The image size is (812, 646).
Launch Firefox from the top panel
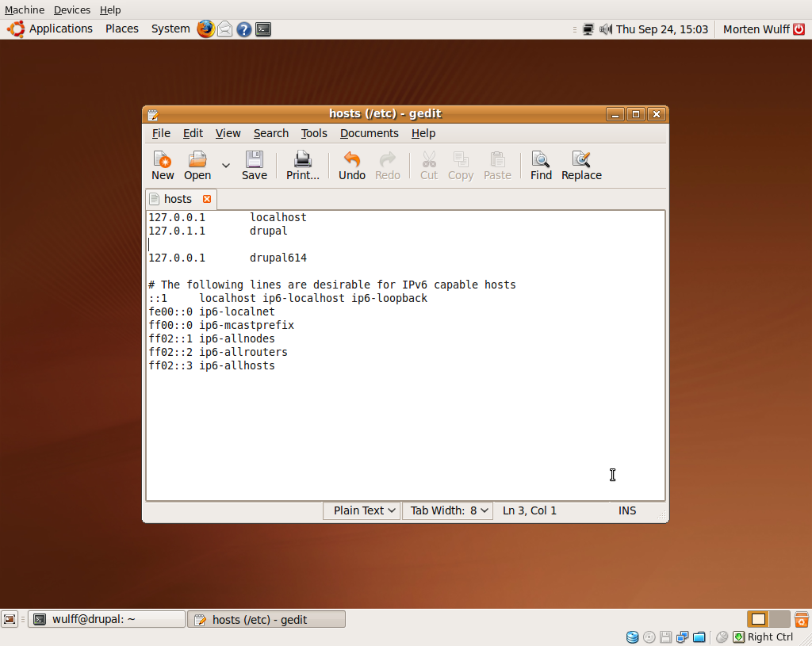coord(205,29)
